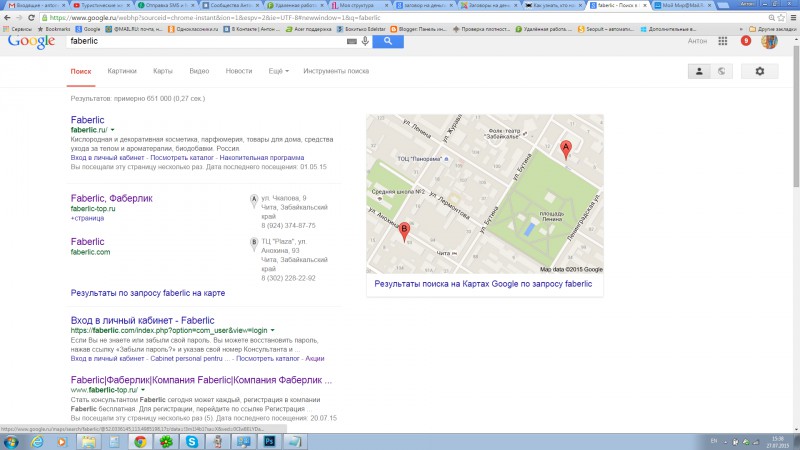Switch to 'Видео' tab
800x450 pixels.
[x=199, y=71]
